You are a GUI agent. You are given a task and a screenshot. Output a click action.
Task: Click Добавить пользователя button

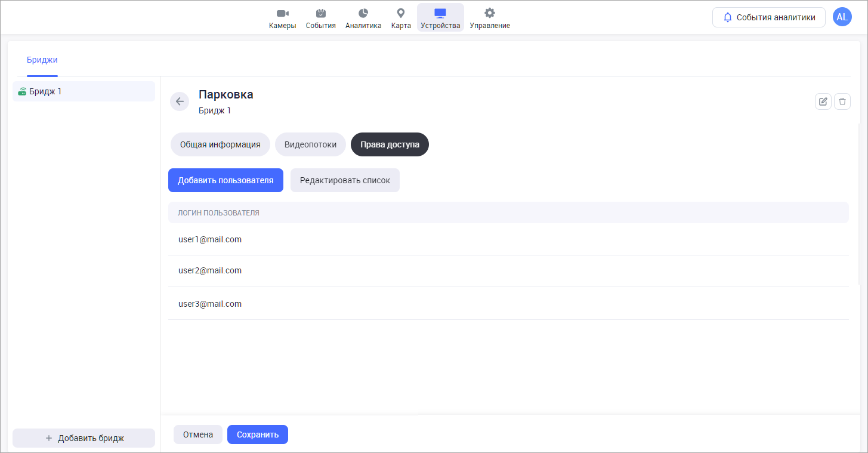click(226, 180)
